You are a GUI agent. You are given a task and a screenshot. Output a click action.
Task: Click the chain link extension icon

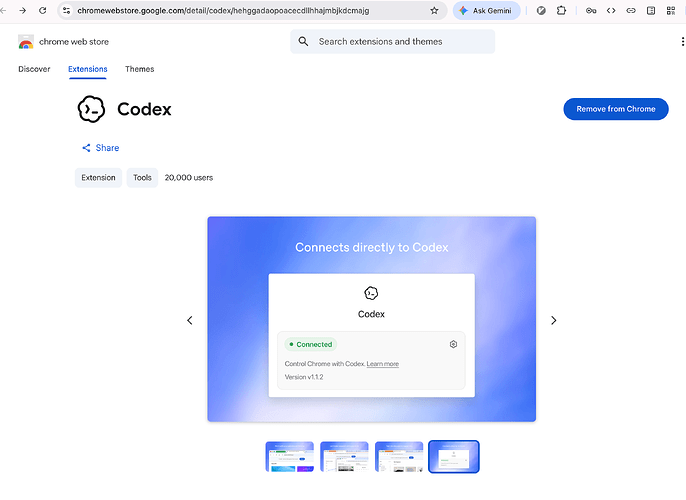[x=631, y=10]
